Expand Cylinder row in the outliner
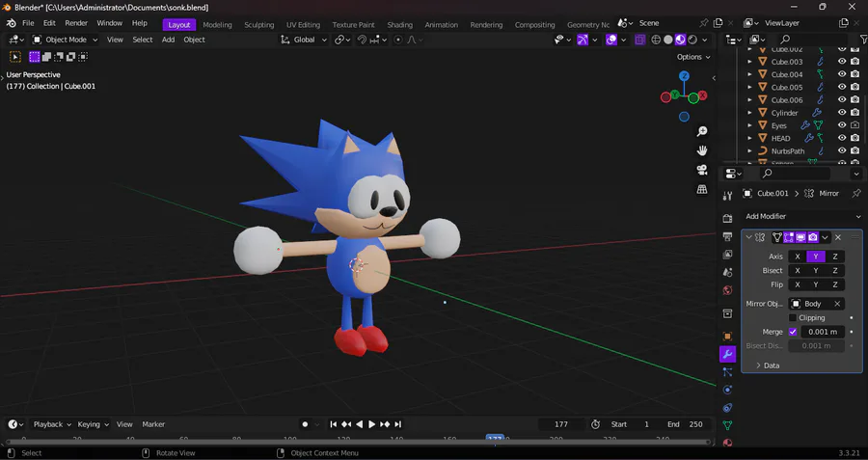This screenshot has height=460, width=868. [749, 113]
